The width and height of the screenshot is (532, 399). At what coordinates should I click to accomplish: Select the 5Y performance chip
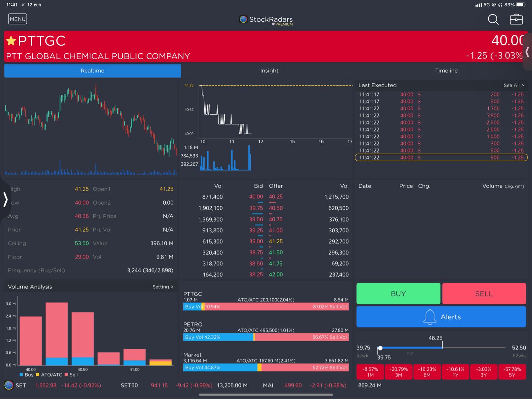click(x=512, y=372)
